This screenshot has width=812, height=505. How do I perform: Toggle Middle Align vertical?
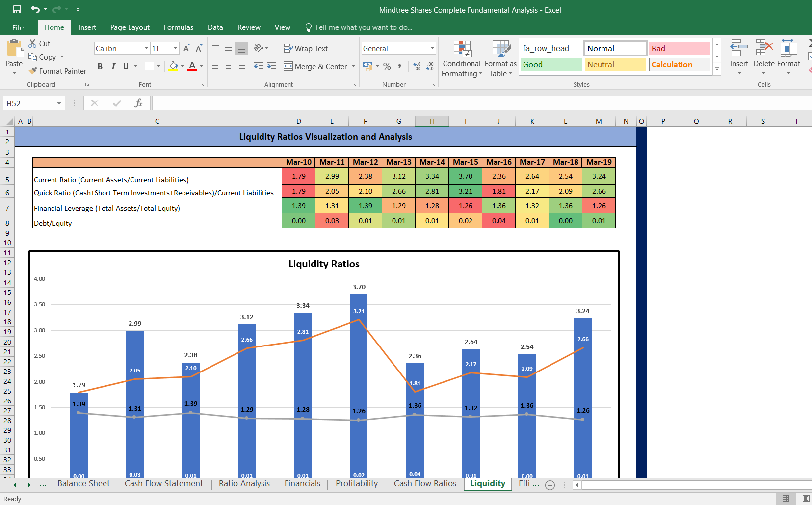[228, 48]
